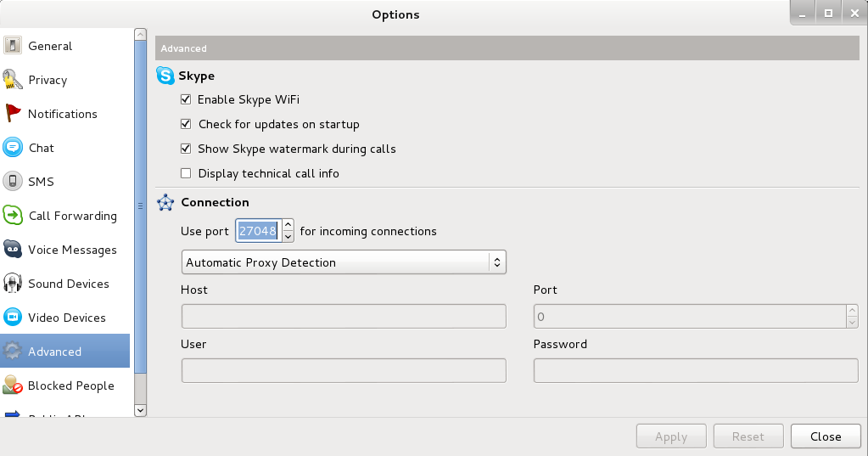Click sidebar scrollbar up arrow
The width and height of the screenshot is (868, 456).
coord(140,34)
